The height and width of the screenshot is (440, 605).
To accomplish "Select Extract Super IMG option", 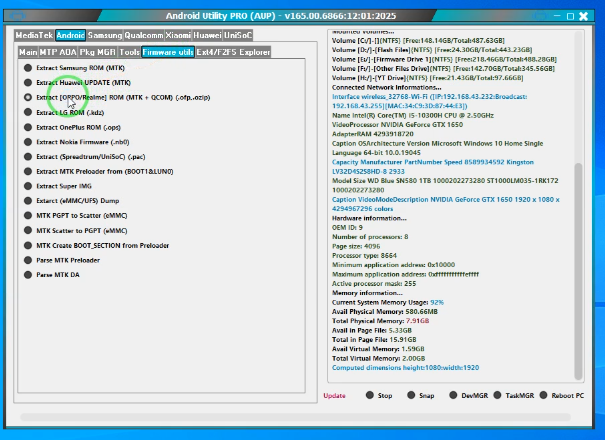I will pos(57,186).
